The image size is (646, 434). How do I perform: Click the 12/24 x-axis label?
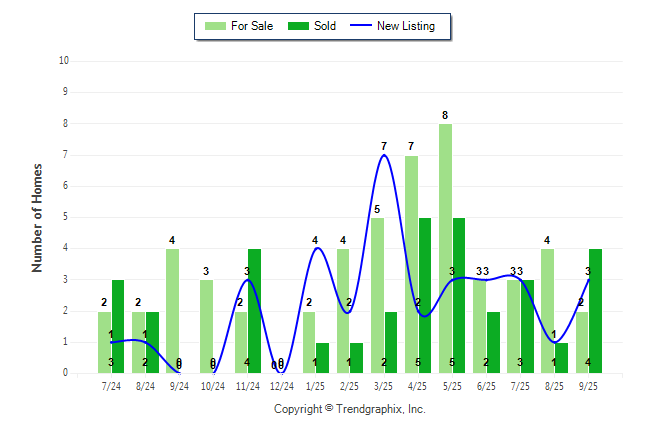(x=282, y=385)
